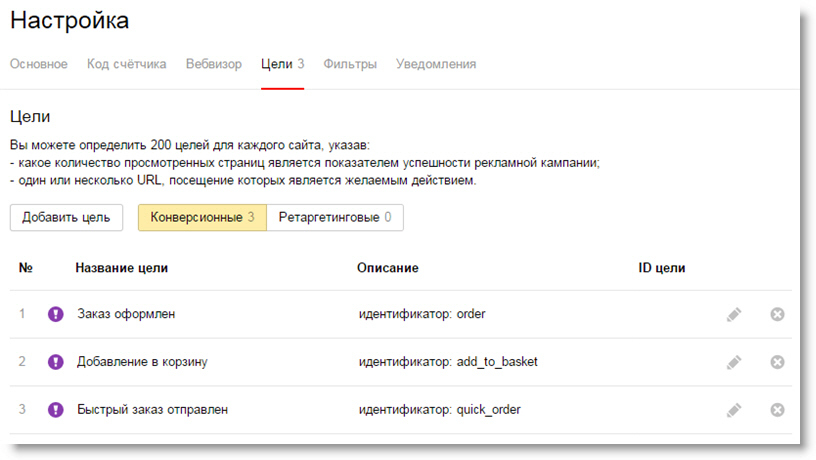The height and width of the screenshot is (460, 816).
Task: Go to the 'Вебвизор' tab
Action: [214, 64]
